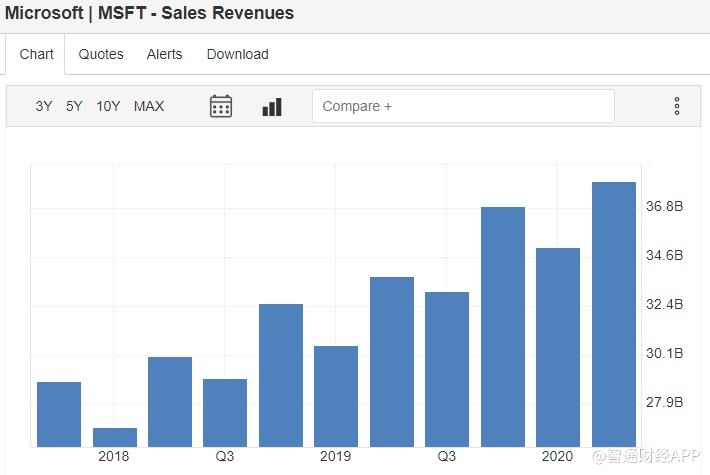Go to the Alerts tab
This screenshot has height=475, width=710.
[x=164, y=54]
